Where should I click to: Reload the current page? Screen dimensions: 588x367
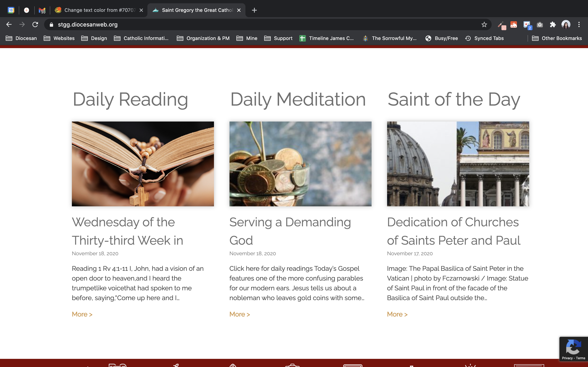35,24
